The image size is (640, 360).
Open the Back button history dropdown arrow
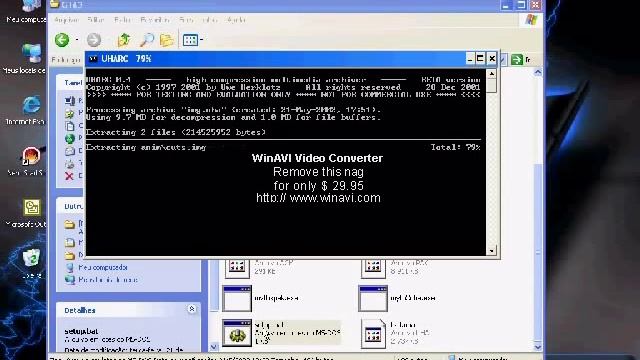coord(77,40)
